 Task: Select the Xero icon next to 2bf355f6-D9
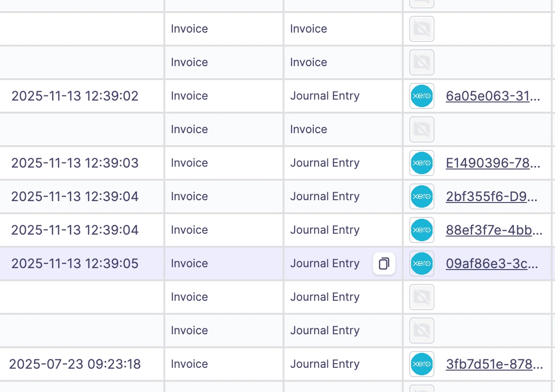click(421, 196)
